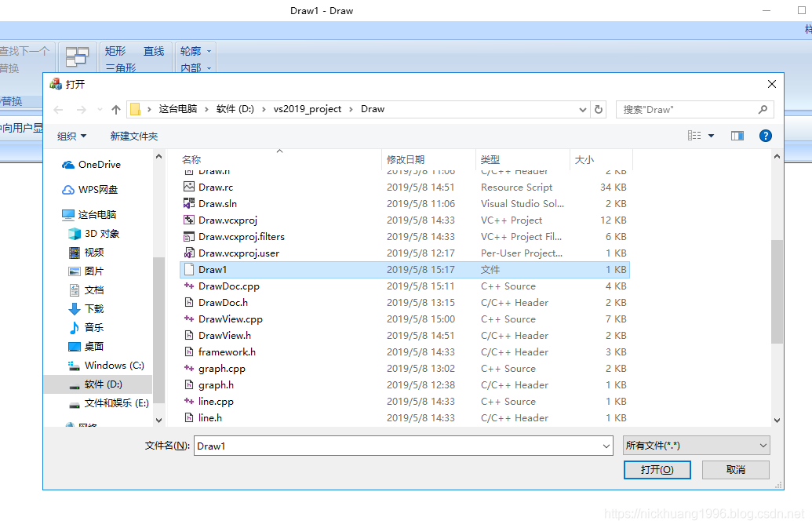Go up one folder level
The image size is (812, 528).
pyautogui.click(x=116, y=110)
